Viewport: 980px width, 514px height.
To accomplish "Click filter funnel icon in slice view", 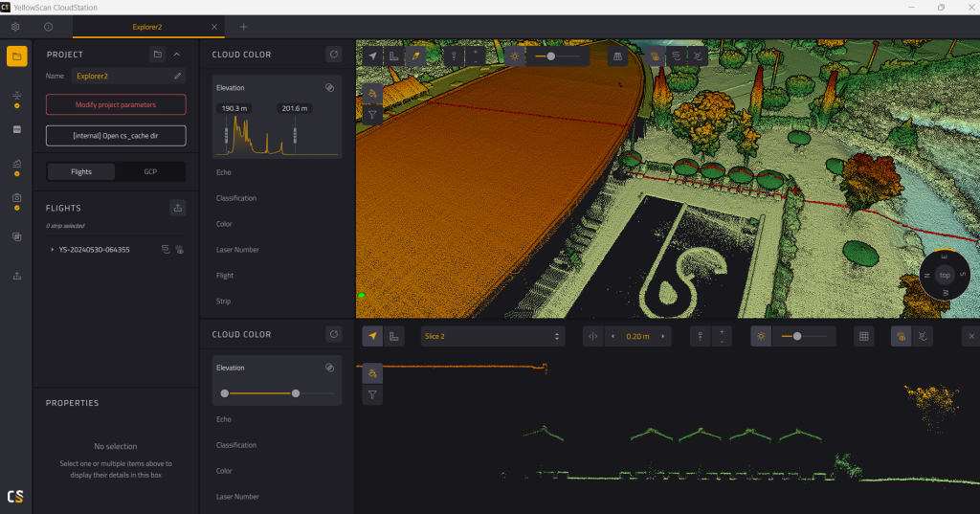I will pyautogui.click(x=372, y=395).
